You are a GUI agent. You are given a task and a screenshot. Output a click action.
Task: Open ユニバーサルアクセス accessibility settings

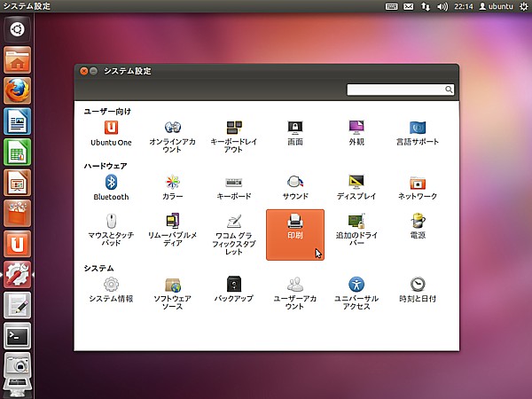coord(356,289)
